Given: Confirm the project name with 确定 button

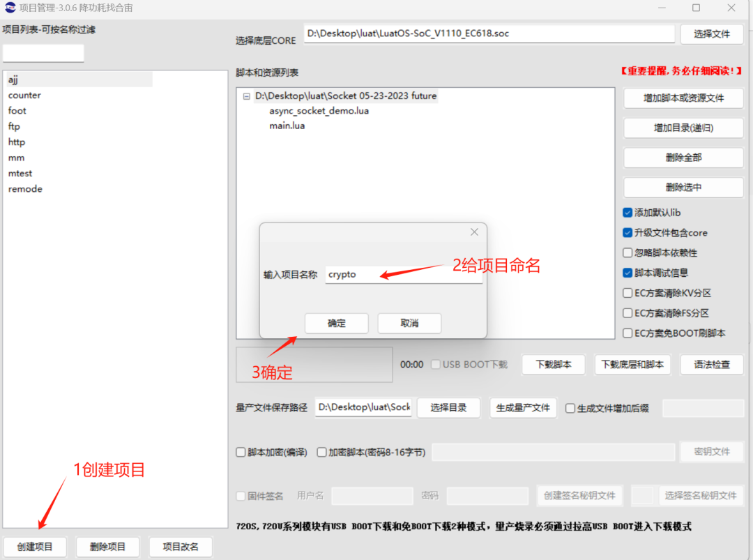Looking at the screenshot, I should click(336, 323).
